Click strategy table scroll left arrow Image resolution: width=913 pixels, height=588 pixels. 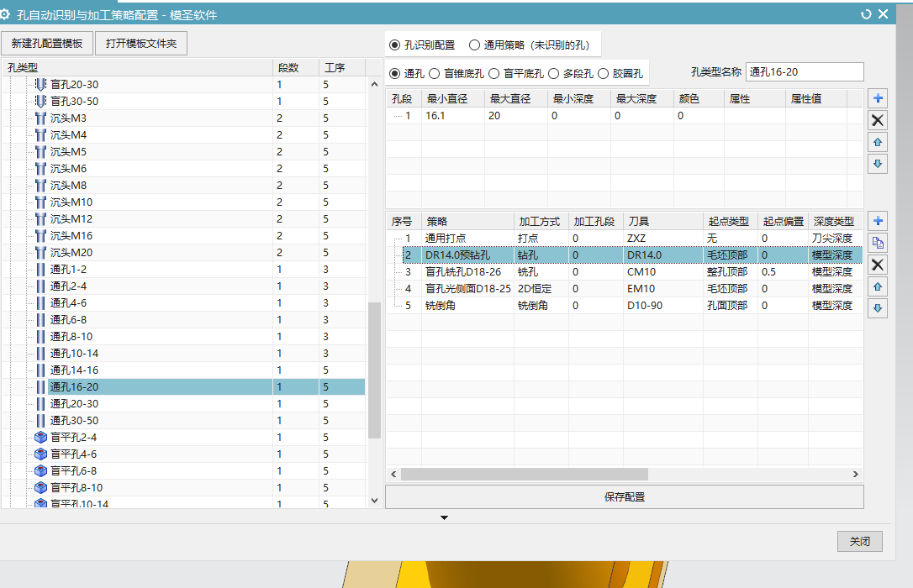pos(393,474)
